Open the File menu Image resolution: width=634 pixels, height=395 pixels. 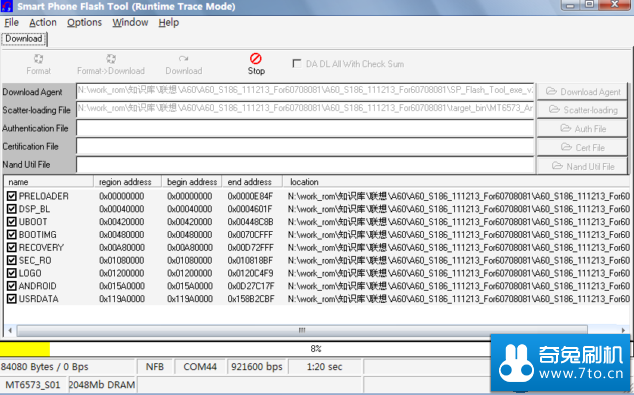tap(11, 23)
